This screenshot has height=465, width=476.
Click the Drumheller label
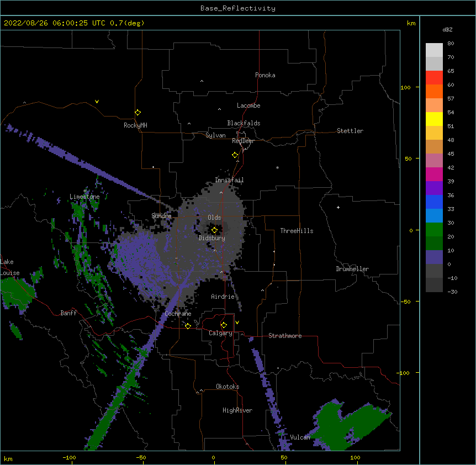(352, 269)
